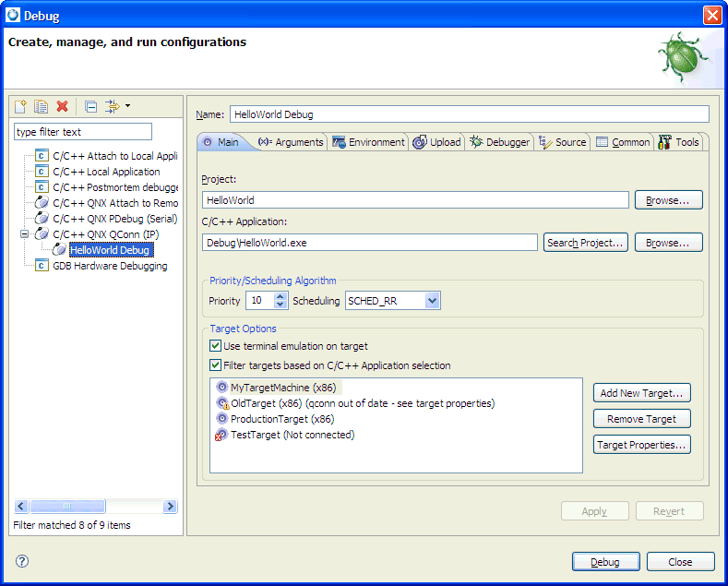Uncheck Filter targets based on application selection
The image size is (728, 586).
[216, 365]
